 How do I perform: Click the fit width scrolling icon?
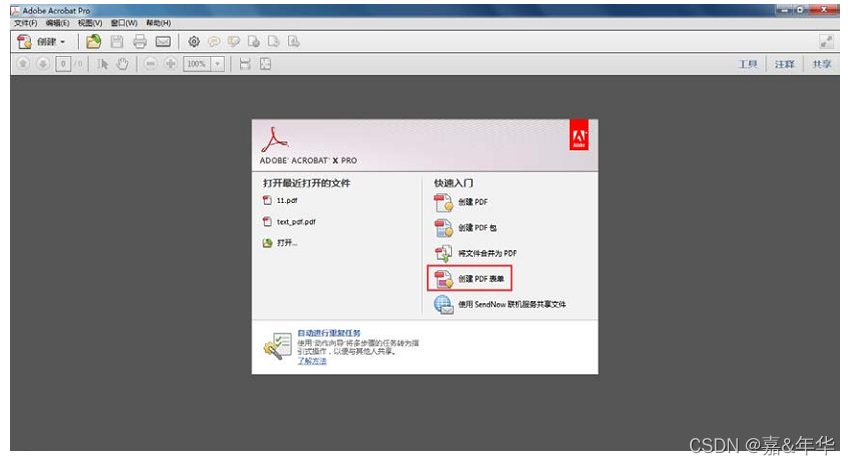pyautogui.click(x=245, y=64)
